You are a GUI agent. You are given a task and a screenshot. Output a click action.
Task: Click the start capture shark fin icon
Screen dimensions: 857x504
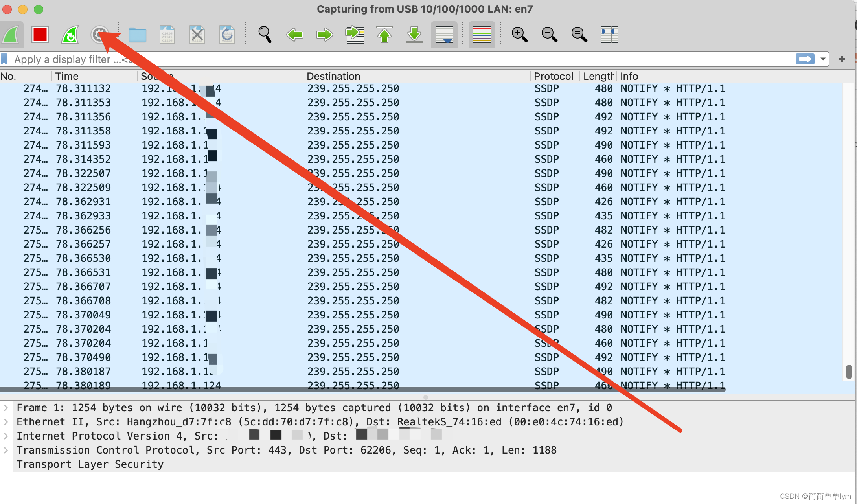11,35
